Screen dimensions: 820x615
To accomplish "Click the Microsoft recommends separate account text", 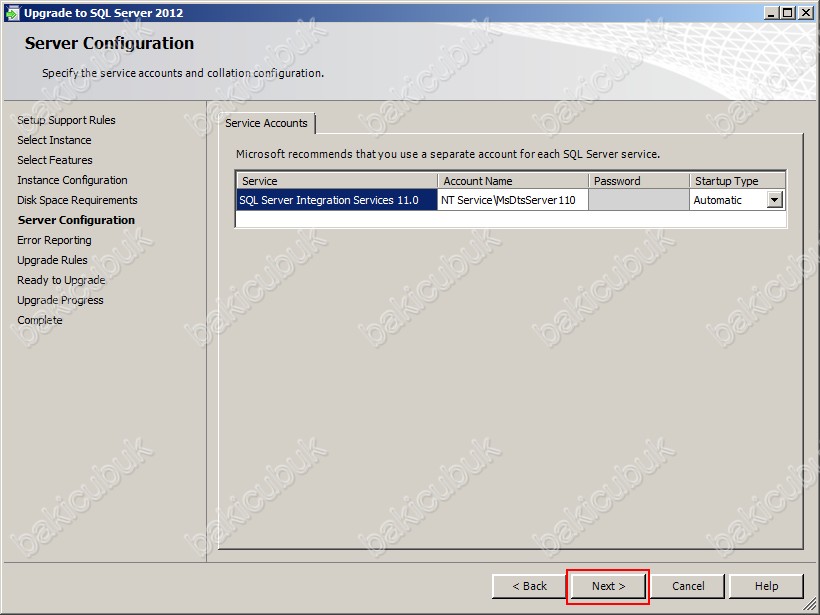I will pos(448,154).
